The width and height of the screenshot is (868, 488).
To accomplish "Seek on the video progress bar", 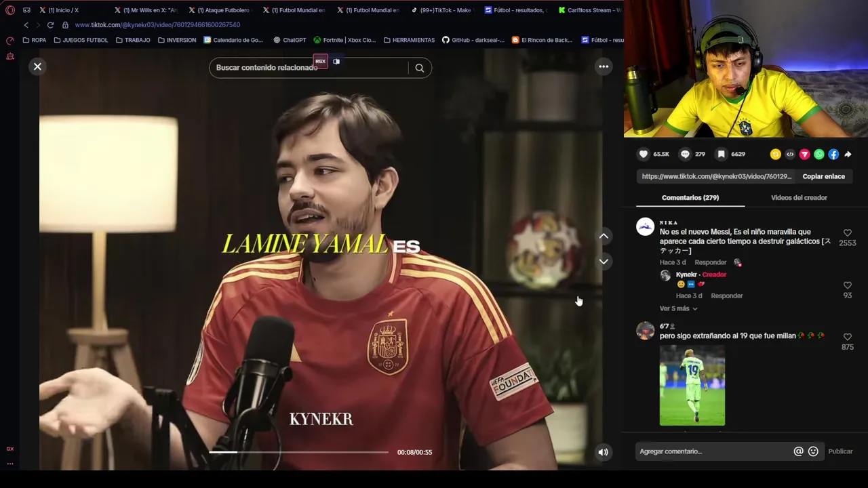I will [298, 452].
